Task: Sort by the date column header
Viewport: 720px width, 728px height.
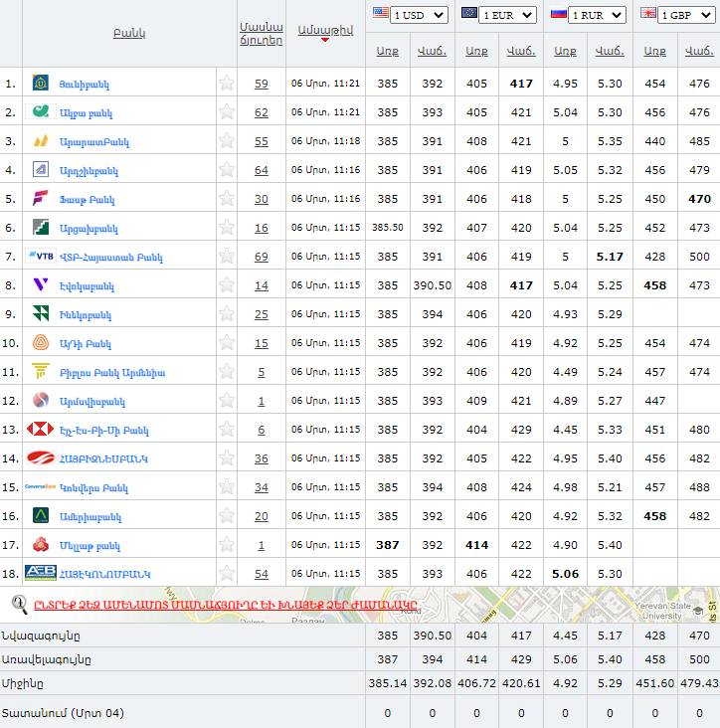Action: (325, 30)
